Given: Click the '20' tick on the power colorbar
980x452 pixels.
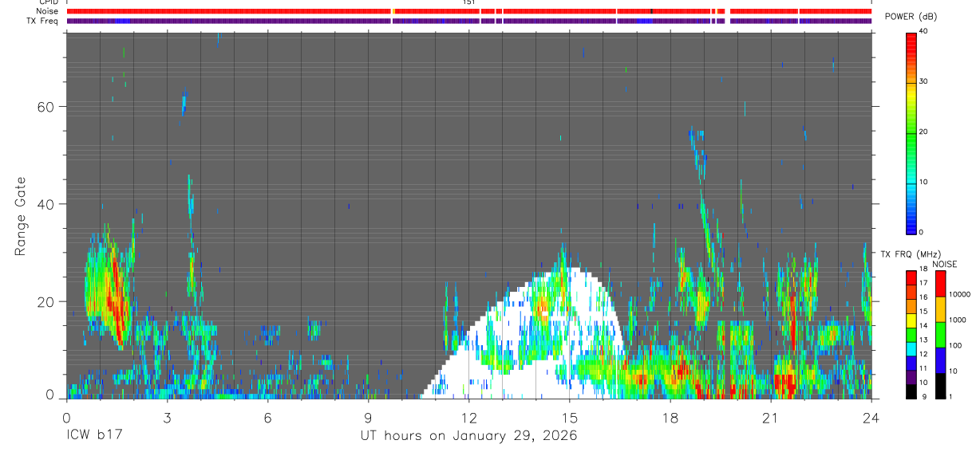Looking at the screenshot, I should (x=923, y=132).
